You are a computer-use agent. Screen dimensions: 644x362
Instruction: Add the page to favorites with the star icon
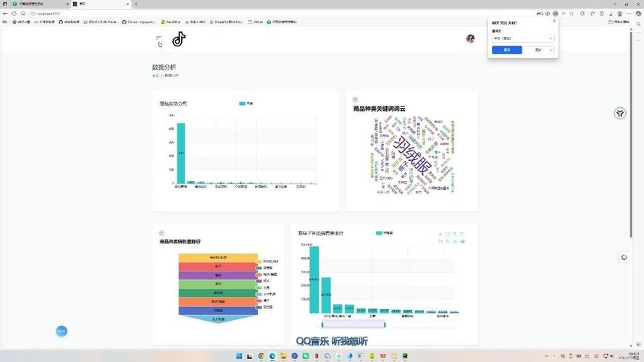tap(572, 14)
